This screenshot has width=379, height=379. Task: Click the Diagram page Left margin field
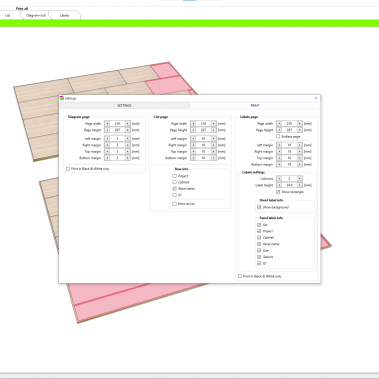coord(117,139)
